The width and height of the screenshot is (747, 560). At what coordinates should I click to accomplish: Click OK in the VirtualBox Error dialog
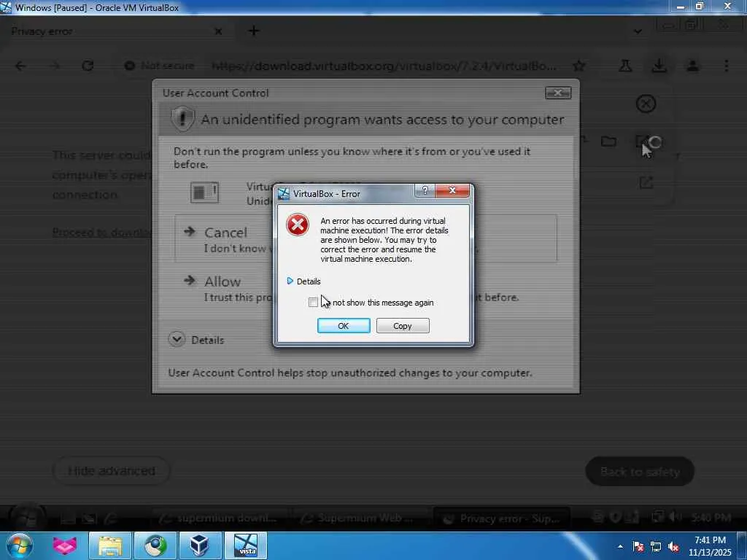344,326
